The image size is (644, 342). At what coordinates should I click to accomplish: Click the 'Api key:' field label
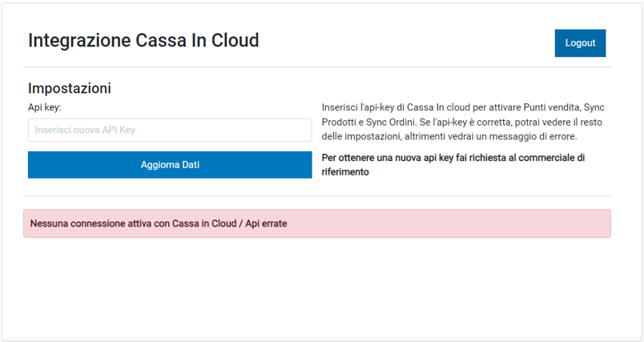click(45, 107)
